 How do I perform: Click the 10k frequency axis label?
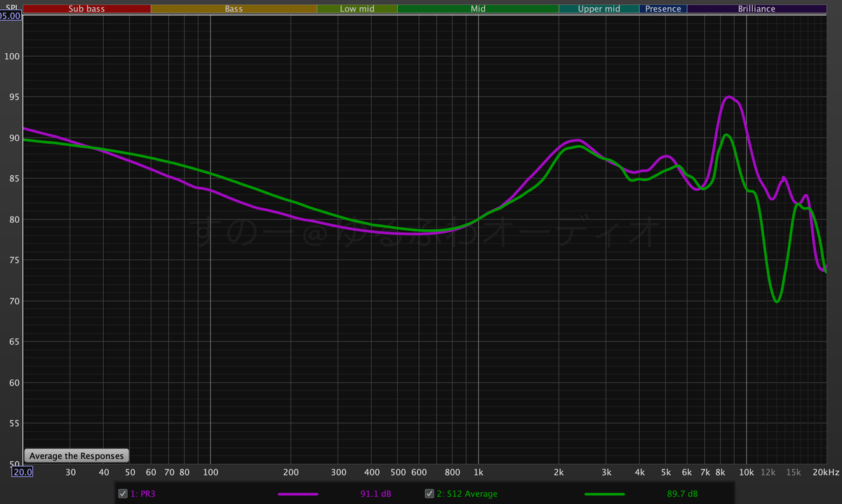click(x=747, y=472)
